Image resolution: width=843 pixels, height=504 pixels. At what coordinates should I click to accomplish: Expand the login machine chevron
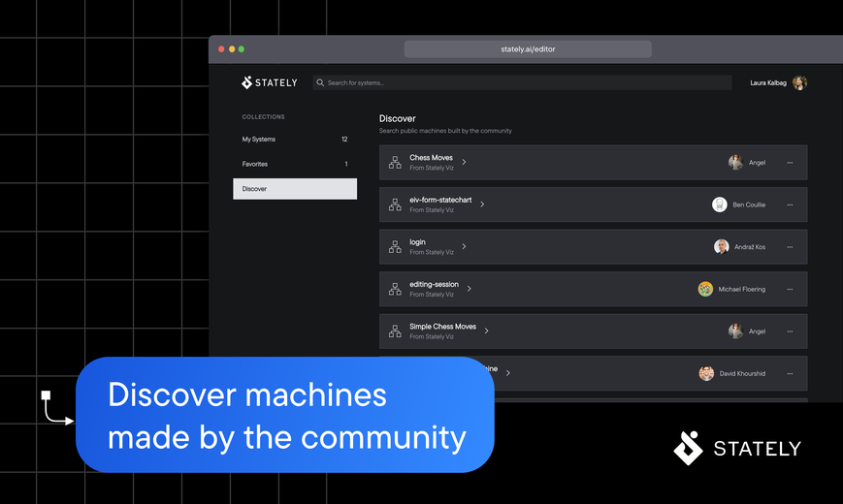pyautogui.click(x=464, y=246)
